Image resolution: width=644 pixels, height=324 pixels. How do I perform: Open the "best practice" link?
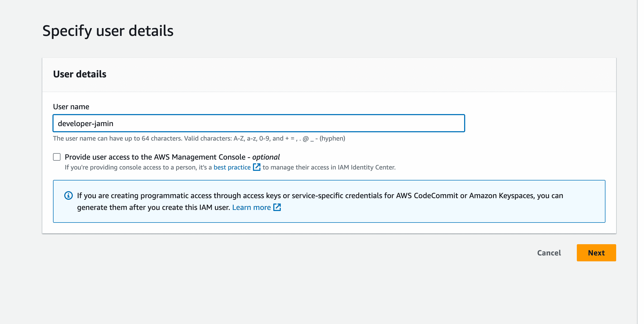232,167
